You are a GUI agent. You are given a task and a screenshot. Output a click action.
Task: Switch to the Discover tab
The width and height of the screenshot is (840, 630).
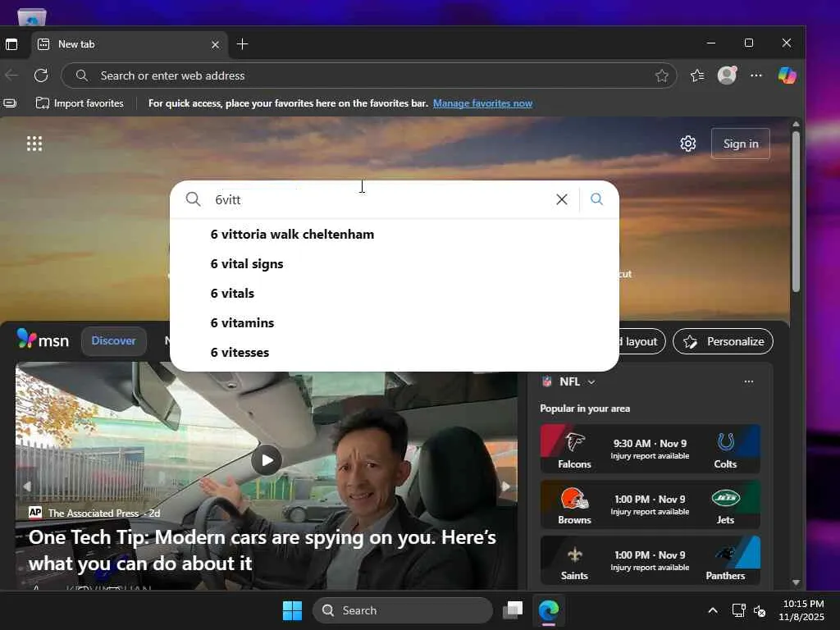(113, 340)
